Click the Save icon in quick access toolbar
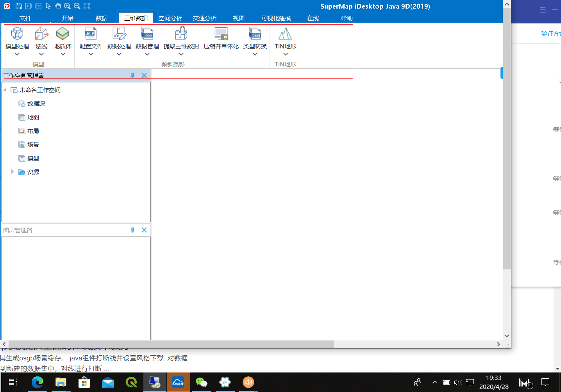Screen dimensions: 561x392 coord(18,6)
